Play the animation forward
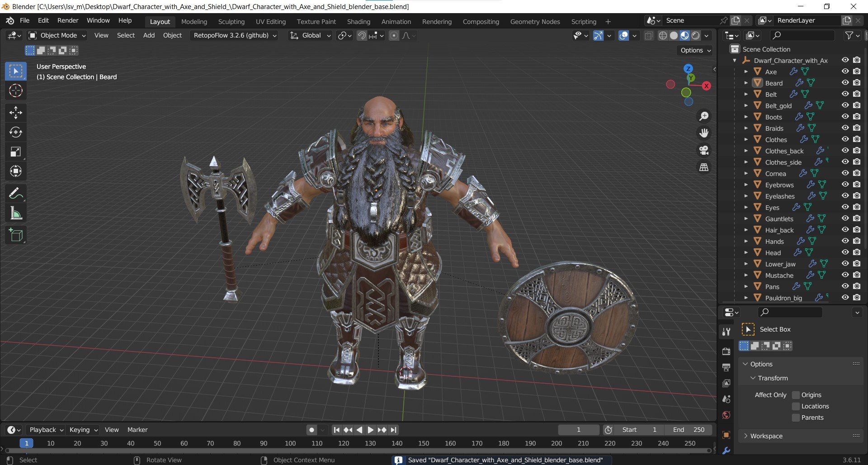This screenshot has height=465, width=868. point(371,430)
